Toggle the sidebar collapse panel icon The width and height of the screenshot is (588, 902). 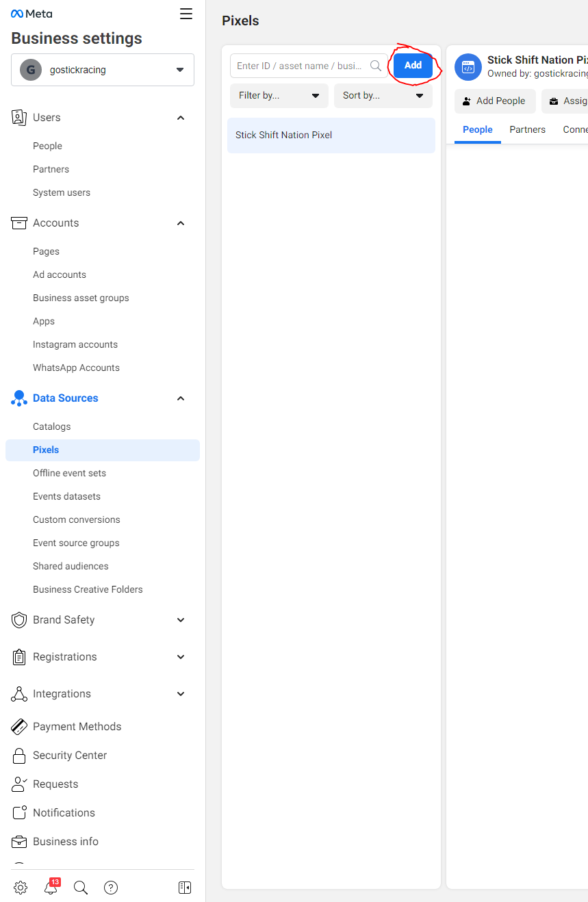[185, 888]
